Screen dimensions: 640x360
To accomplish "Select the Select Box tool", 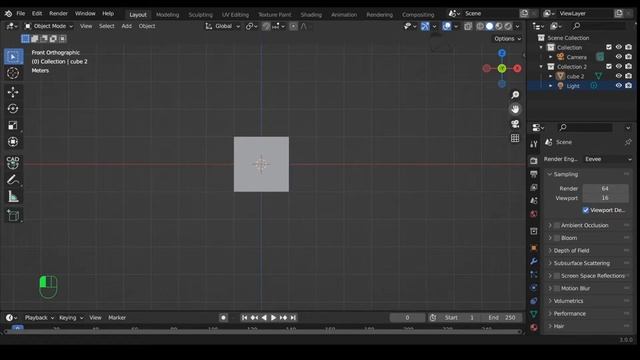I will tap(13, 57).
